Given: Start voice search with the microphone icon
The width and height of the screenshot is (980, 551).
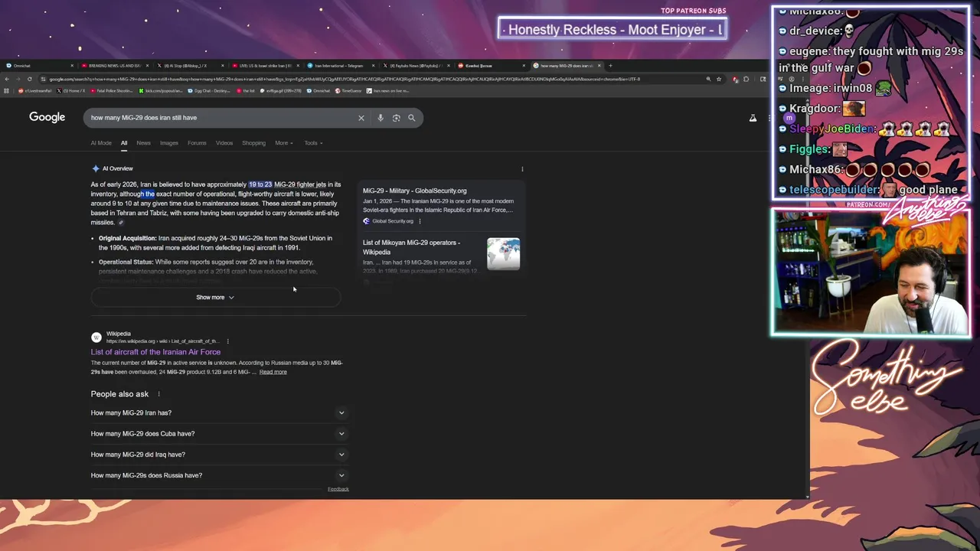Looking at the screenshot, I should 381,118.
